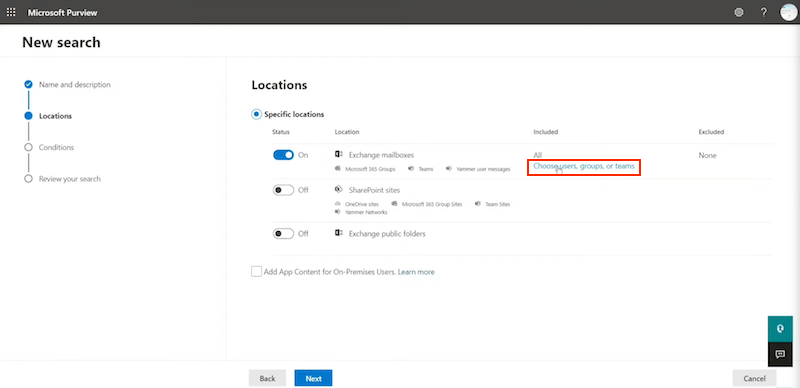Click the Included column header
This screenshot has width=800, height=388.
545,132
